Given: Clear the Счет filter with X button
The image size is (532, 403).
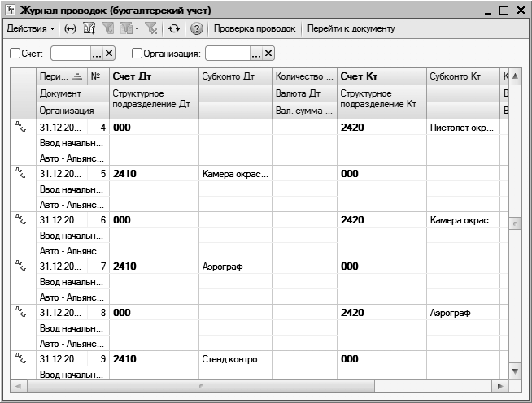Looking at the screenshot, I should click(x=110, y=54).
